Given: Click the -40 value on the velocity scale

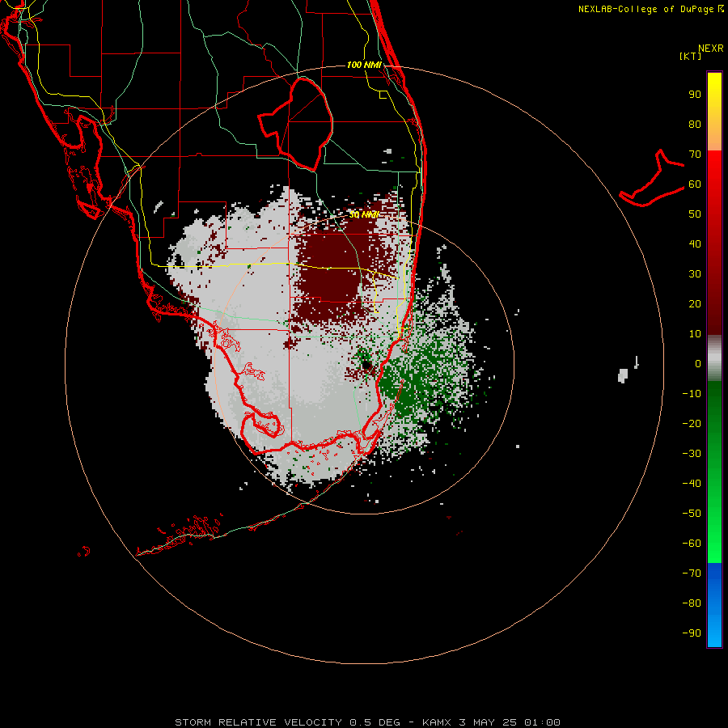Looking at the screenshot, I should [x=692, y=484].
